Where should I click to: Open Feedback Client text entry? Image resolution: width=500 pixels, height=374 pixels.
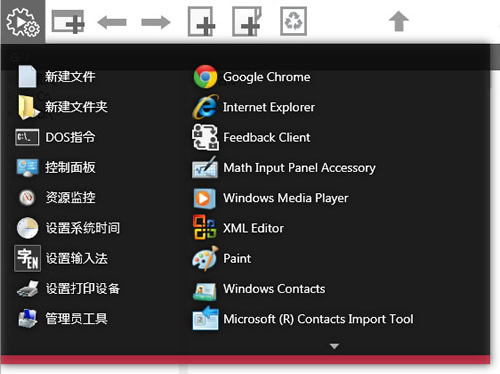point(267,137)
